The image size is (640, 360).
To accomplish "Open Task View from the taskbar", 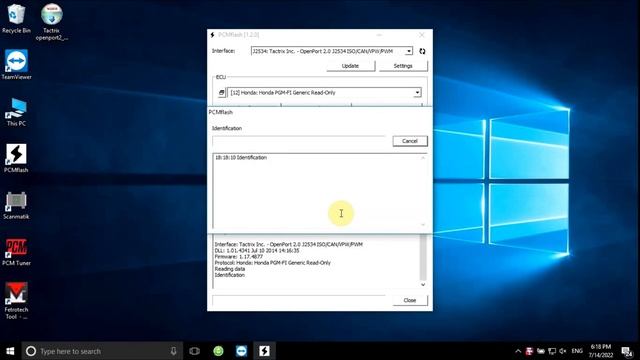I will pos(195,351).
